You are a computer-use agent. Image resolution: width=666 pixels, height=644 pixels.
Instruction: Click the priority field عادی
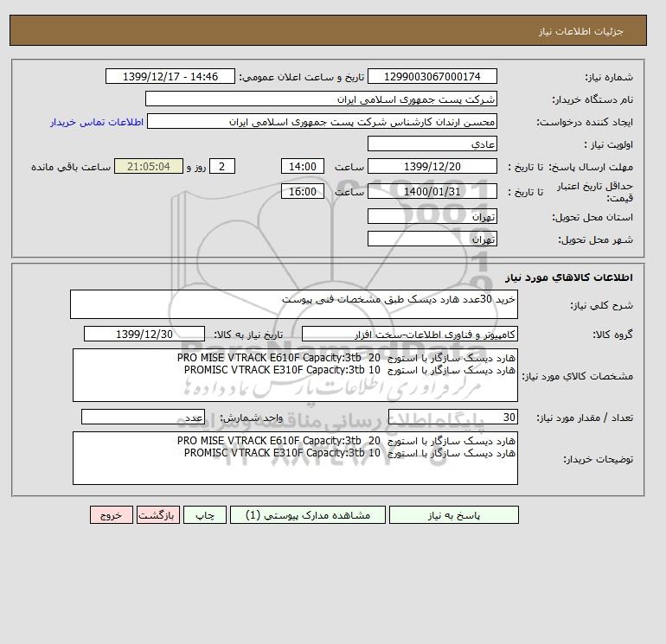coord(432,143)
